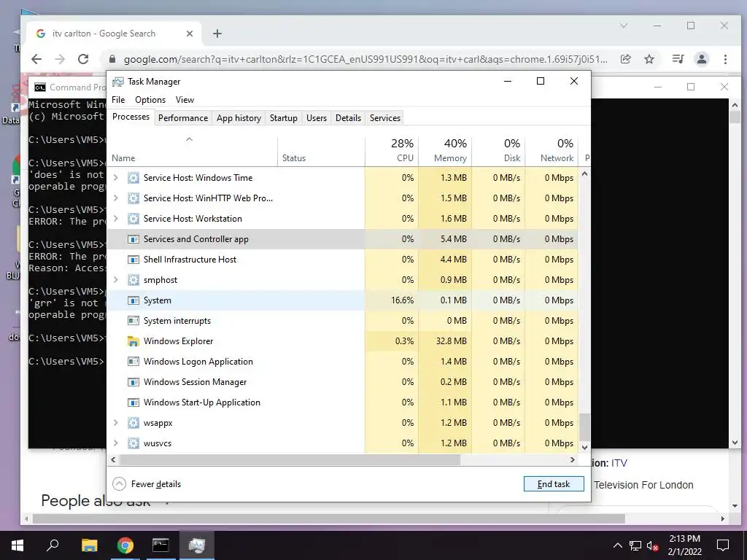The width and height of the screenshot is (747, 560).
Task: Click the Service Host: Workstation gear icon
Action: click(133, 219)
